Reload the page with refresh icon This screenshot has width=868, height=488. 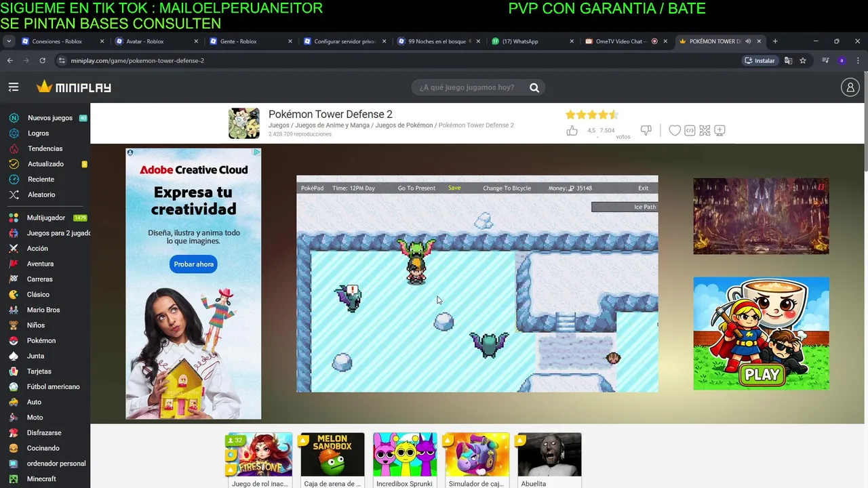pyautogui.click(x=43, y=60)
